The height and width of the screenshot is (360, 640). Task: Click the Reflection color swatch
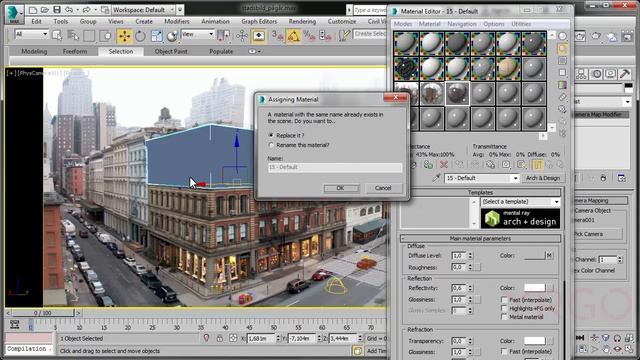coord(534,288)
